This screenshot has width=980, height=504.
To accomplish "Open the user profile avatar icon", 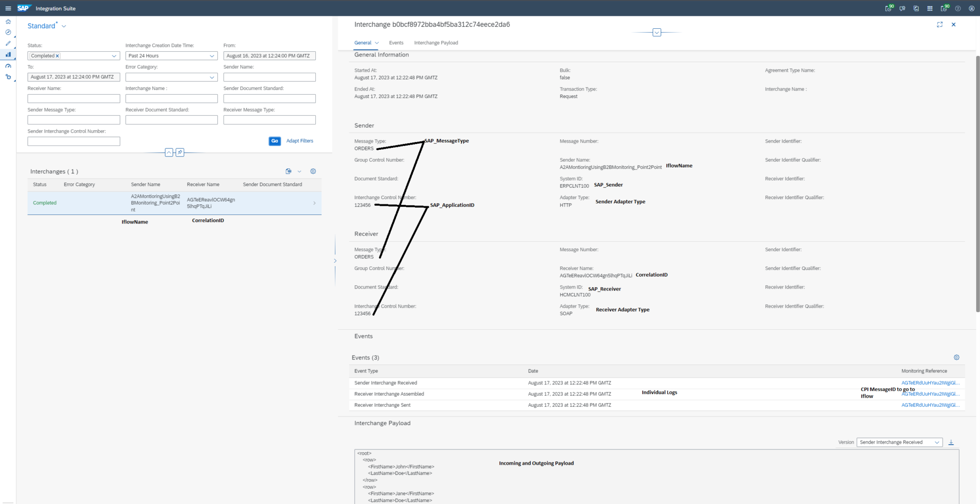I will pos(971,8).
